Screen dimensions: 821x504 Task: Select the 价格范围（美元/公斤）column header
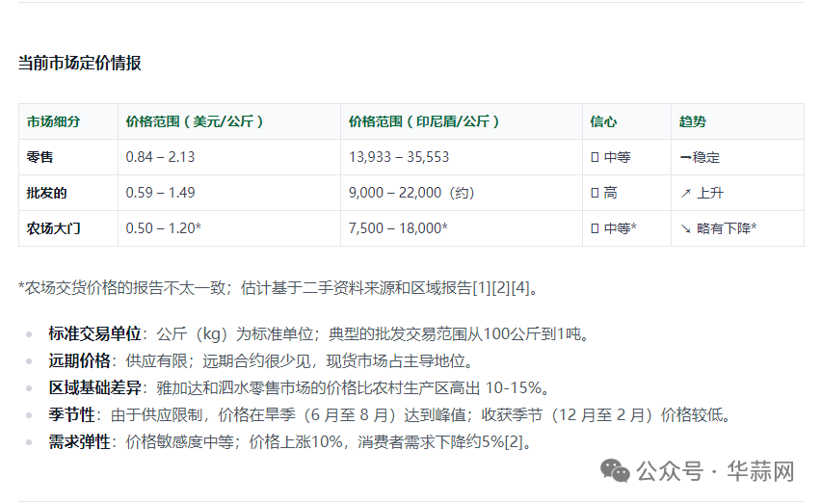click(x=195, y=122)
